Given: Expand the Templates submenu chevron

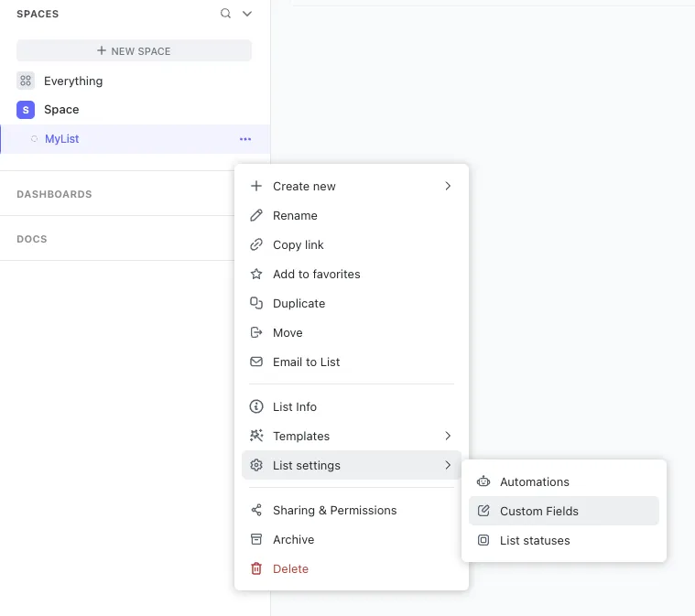Looking at the screenshot, I should [448, 436].
